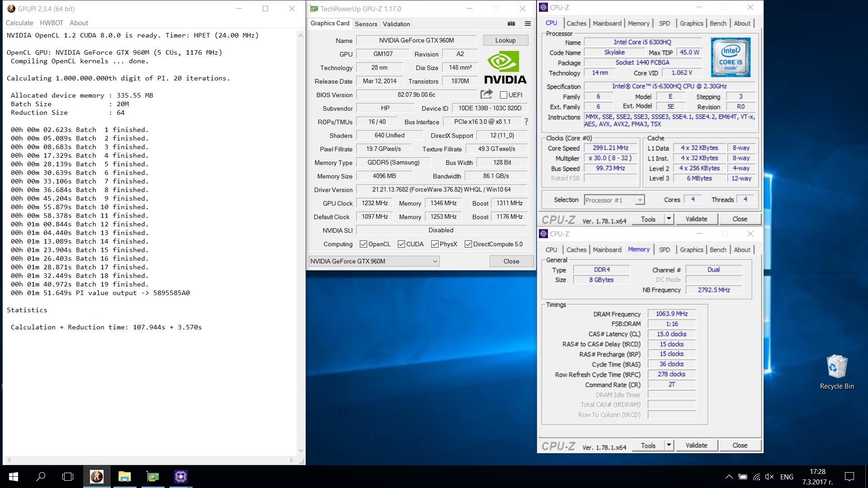Click GPUPI vertical scrollbar up arrow

point(301,35)
